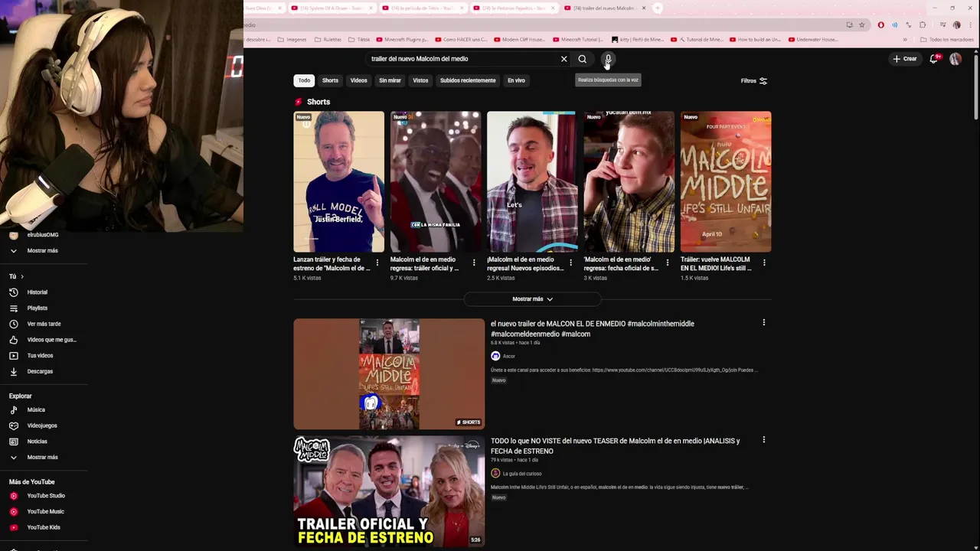
Task: Clear the search box text
Action: (564, 59)
